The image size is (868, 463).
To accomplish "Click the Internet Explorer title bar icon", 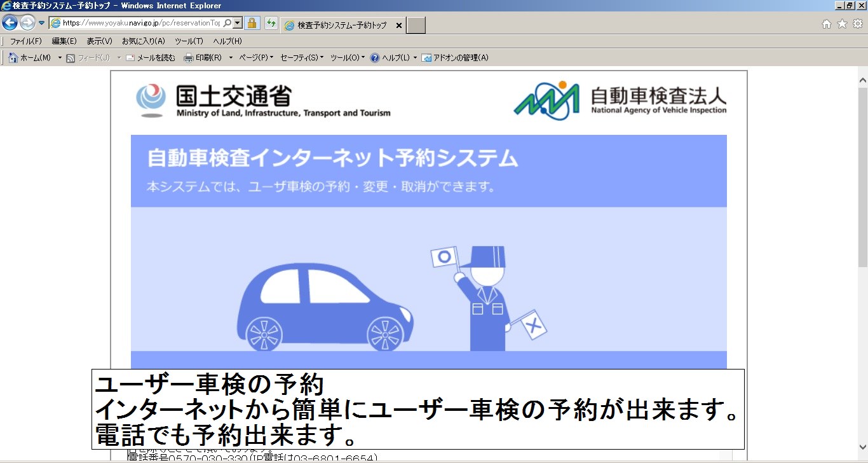I will click(7, 6).
